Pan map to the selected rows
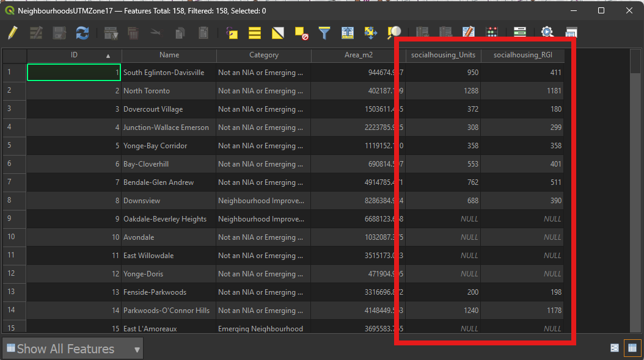Screen dimensions: 644x360 [x=370, y=33]
